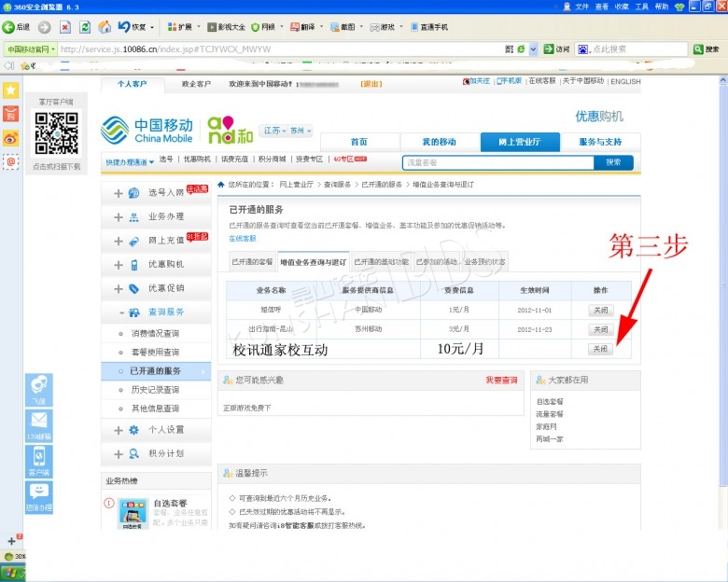This screenshot has width=728, height=582.
Task: Open the 影视大全 toolbar item
Action: click(226, 27)
